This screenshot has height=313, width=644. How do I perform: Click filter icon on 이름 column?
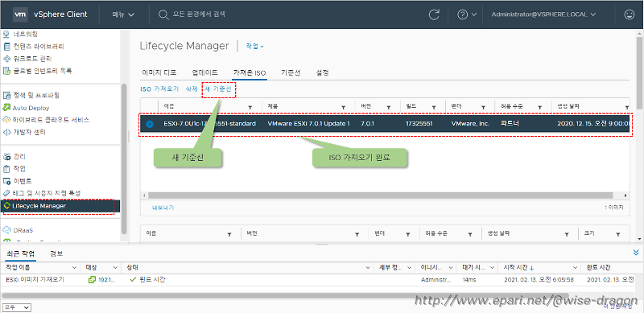pyautogui.click(x=250, y=107)
